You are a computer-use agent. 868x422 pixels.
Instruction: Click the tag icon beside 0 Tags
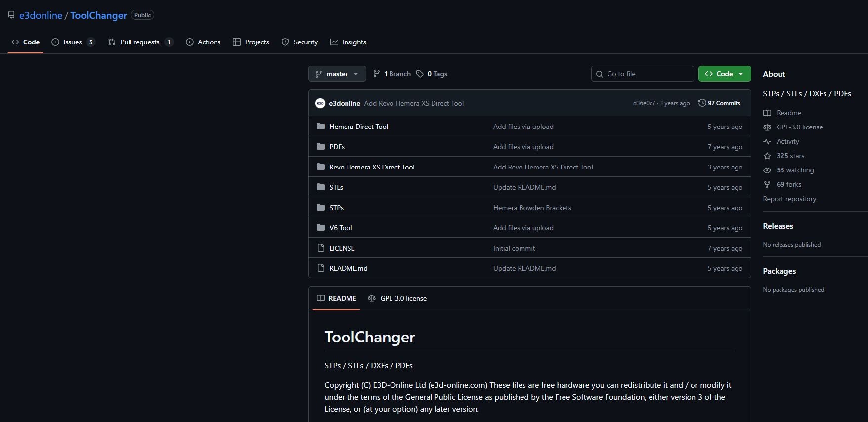click(x=420, y=74)
